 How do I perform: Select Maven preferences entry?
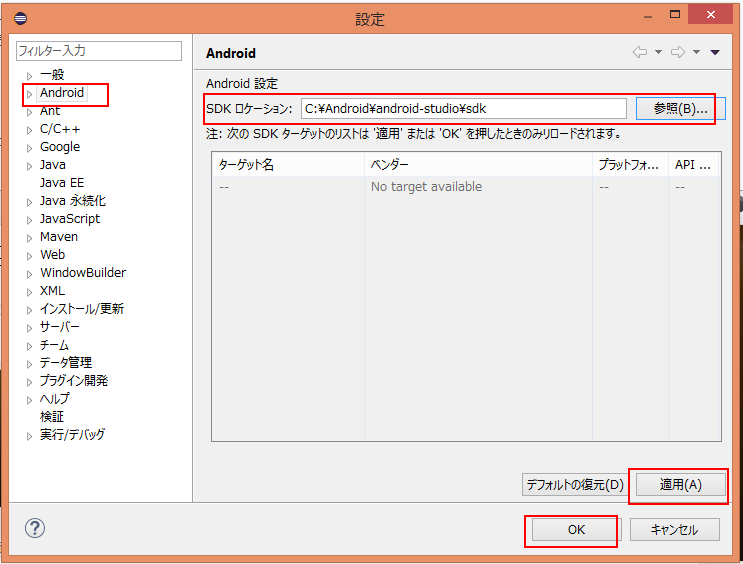tap(59, 237)
